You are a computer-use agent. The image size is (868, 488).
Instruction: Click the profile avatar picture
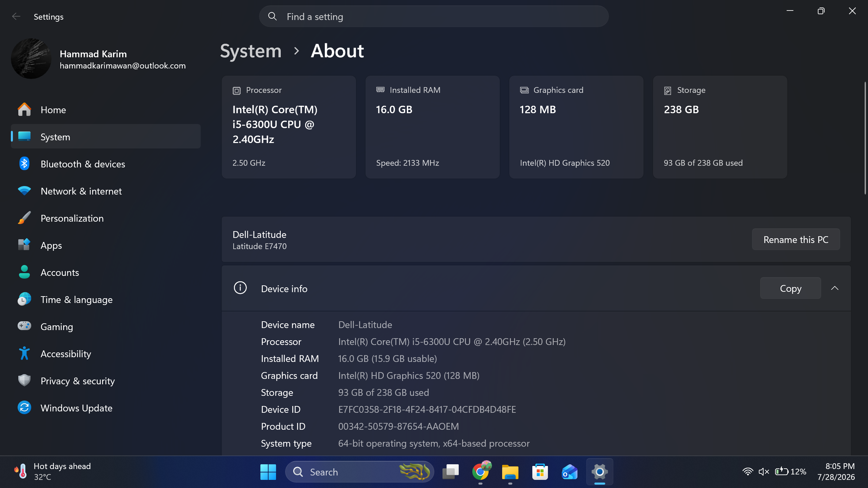point(31,58)
